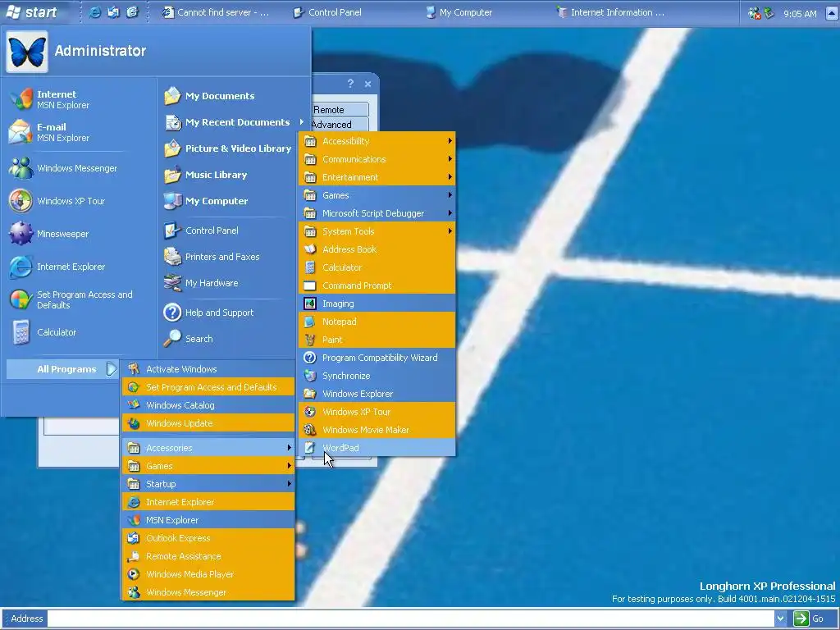The height and width of the screenshot is (630, 840).
Task: Expand the Communications submenu arrow
Action: tap(450, 159)
